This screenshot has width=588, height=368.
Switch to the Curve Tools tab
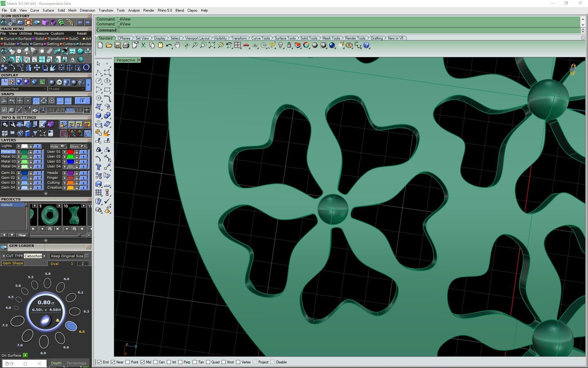coord(261,38)
